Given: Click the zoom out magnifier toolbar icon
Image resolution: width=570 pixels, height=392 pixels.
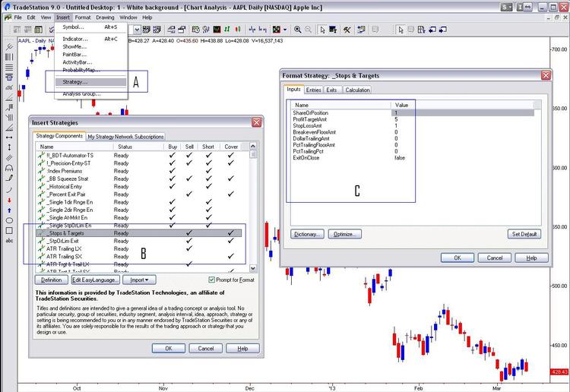Looking at the screenshot, I should (308, 30).
